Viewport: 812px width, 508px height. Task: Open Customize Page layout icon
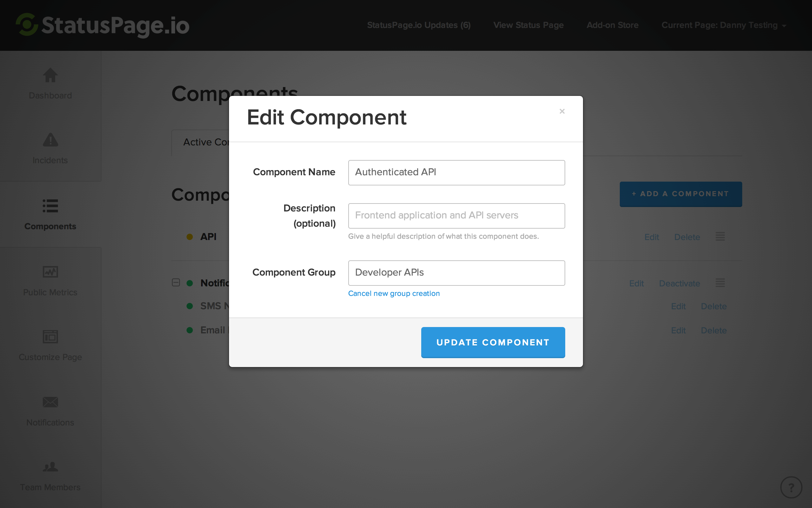point(50,336)
